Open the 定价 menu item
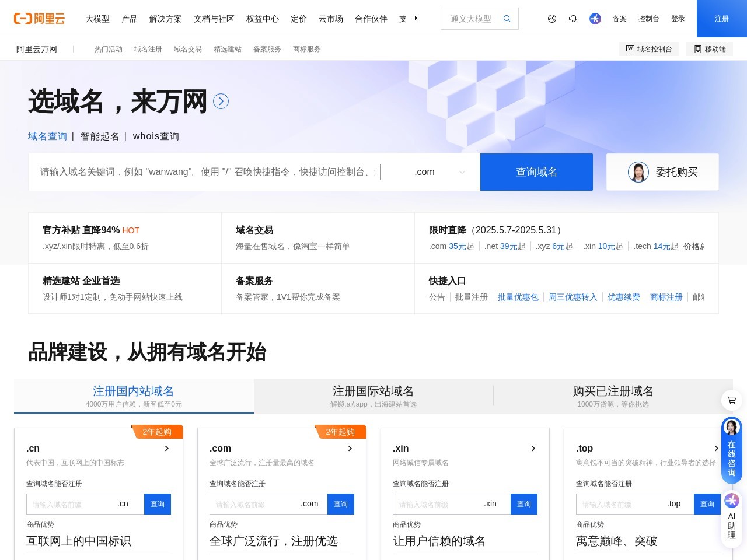This screenshot has width=747, height=560. pos(299,19)
